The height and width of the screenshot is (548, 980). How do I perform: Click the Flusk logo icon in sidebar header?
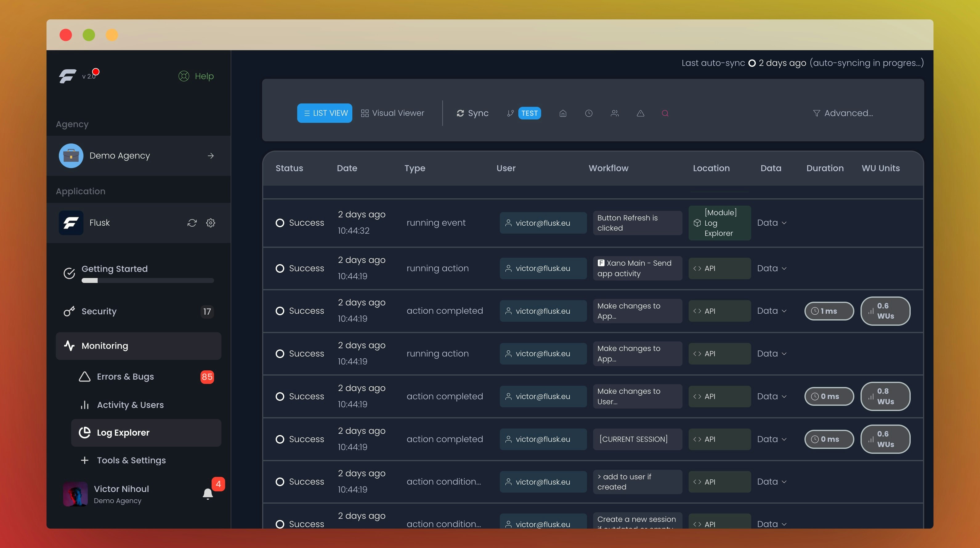pos(67,76)
